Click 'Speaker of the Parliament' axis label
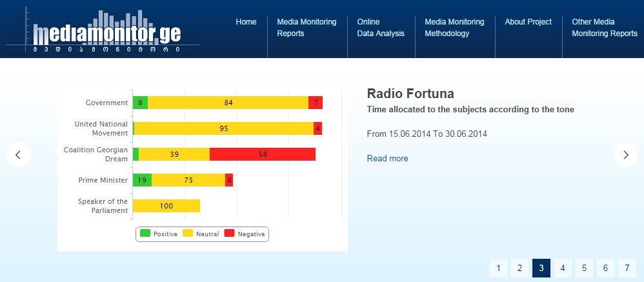Image resolution: width=644 pixels, height=282 pixels. point(103,206)
